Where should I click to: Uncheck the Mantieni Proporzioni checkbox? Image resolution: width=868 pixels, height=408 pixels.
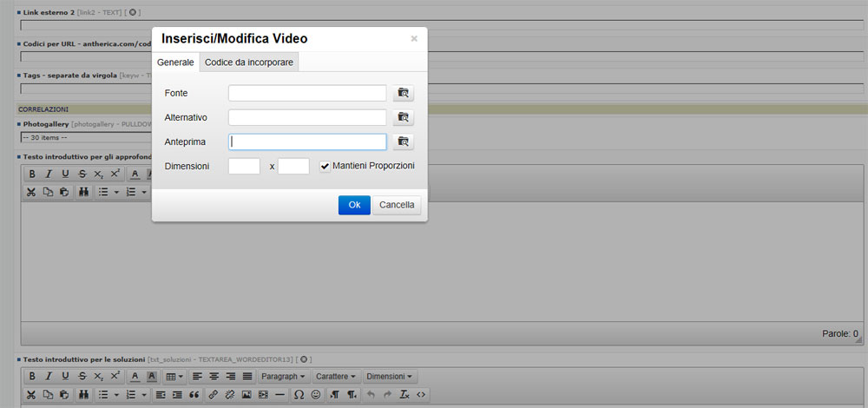coord(325,166)
